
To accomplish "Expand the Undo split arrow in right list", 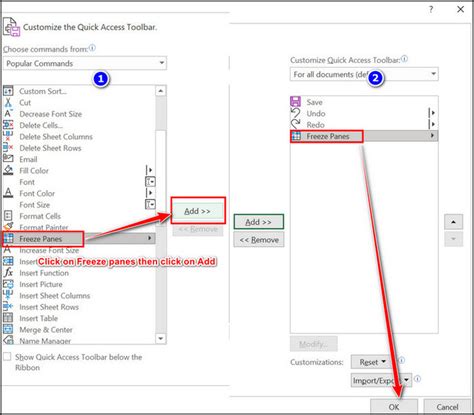I will 432,113.
